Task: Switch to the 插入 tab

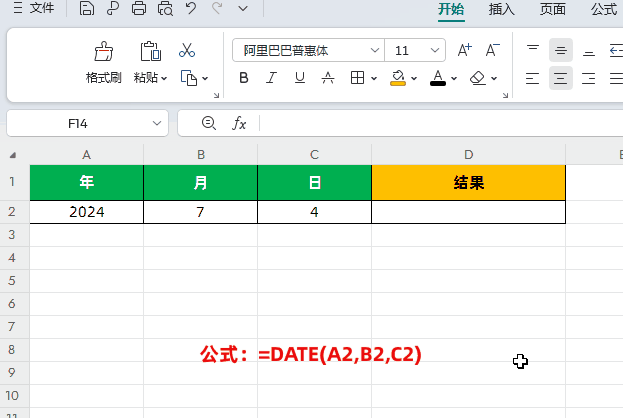Action: 501,10
